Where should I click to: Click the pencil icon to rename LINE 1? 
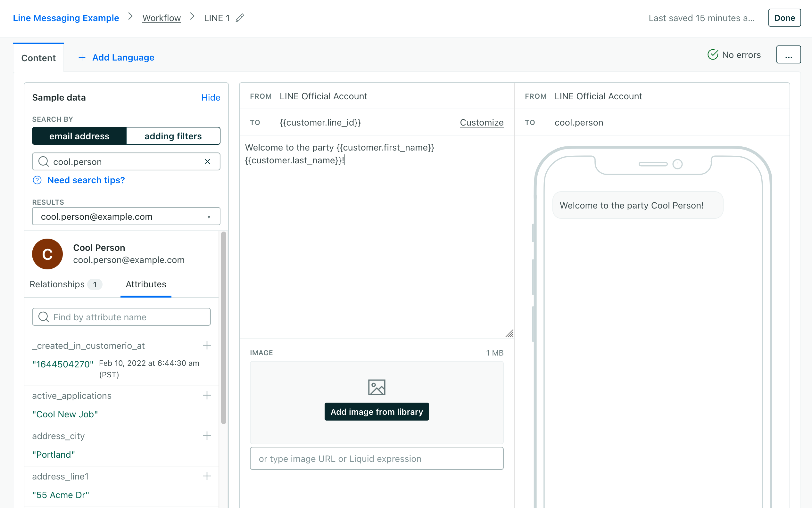point(240,18)
